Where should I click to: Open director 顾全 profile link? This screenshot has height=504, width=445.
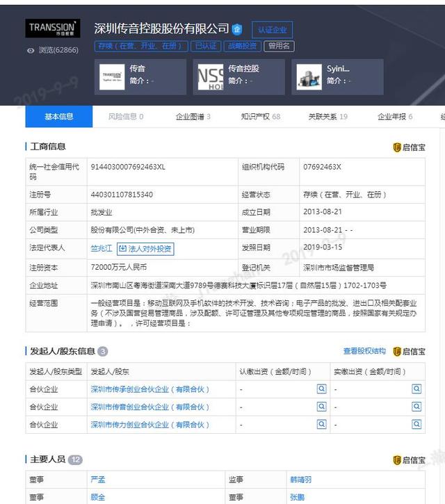(x=98, y=497)
